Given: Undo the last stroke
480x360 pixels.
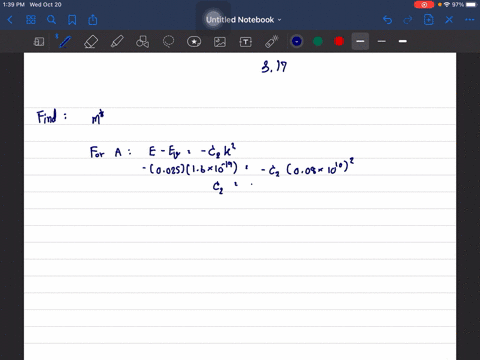Looking at the screenshot, I should click(387, 20).
